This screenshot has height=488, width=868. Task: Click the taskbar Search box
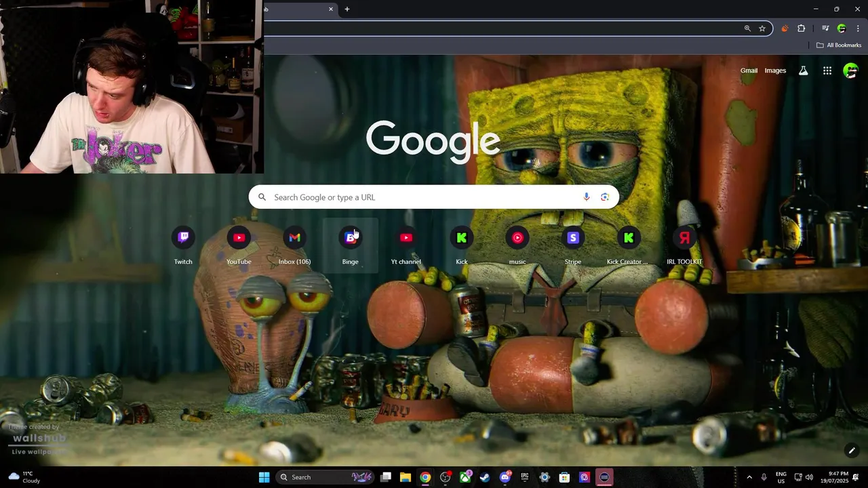[325, 477]
